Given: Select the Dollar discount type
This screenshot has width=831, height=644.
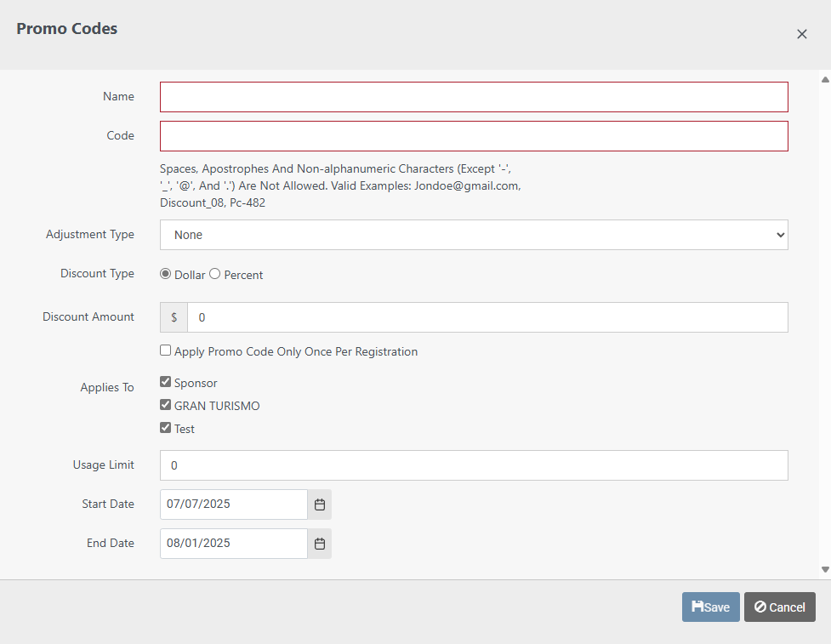Looking at the screenshot, I should [x=166, y=274].
